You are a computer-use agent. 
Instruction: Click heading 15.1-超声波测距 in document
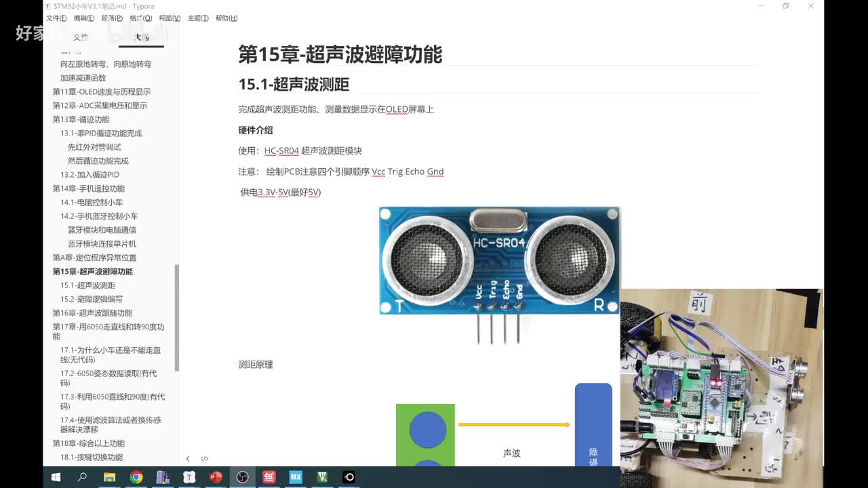click(294, 84)
